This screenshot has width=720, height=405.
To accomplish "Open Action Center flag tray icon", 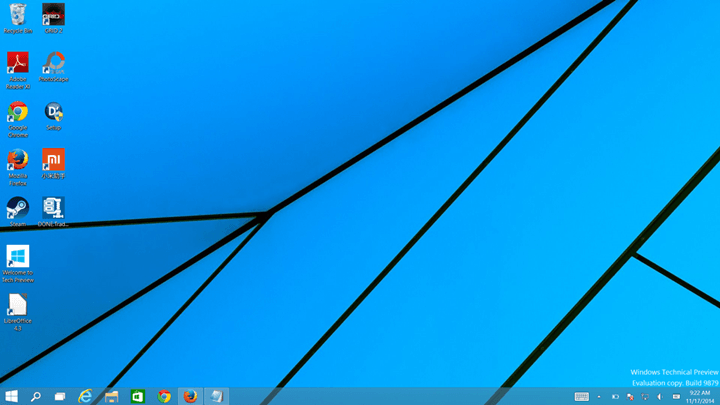I will [x=630, y=397].
